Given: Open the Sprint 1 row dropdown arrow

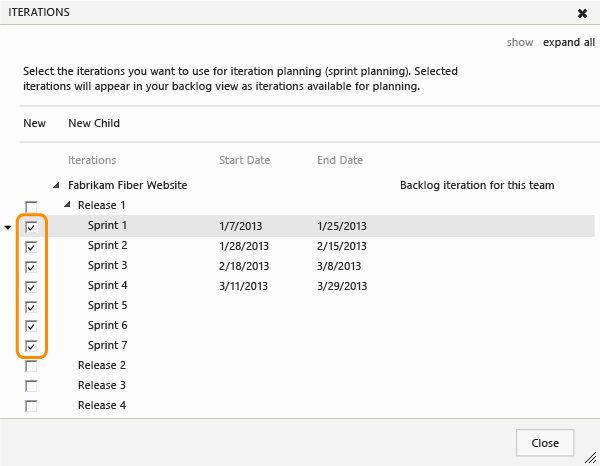Looking at the screenshot, I should click(9, 227).
